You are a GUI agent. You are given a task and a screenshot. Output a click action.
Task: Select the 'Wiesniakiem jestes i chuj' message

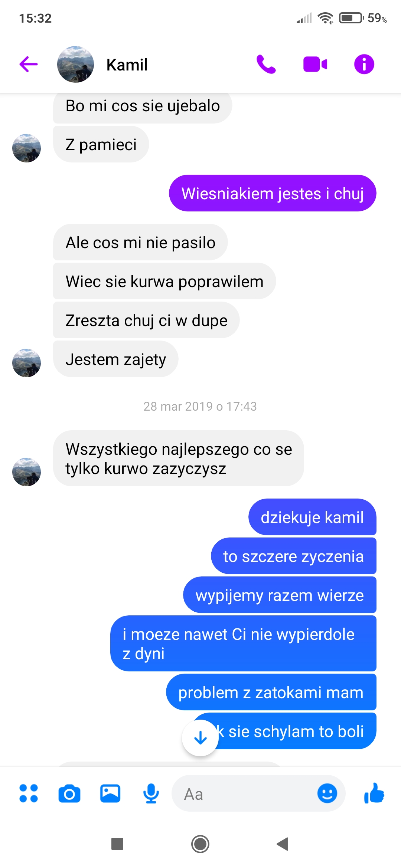click(273, 193)
